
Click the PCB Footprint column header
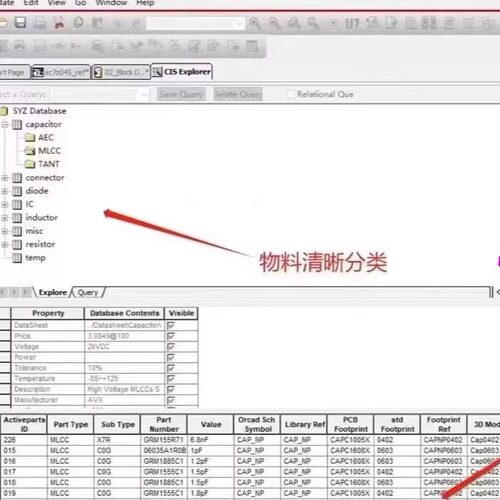[x=351, y=424]
